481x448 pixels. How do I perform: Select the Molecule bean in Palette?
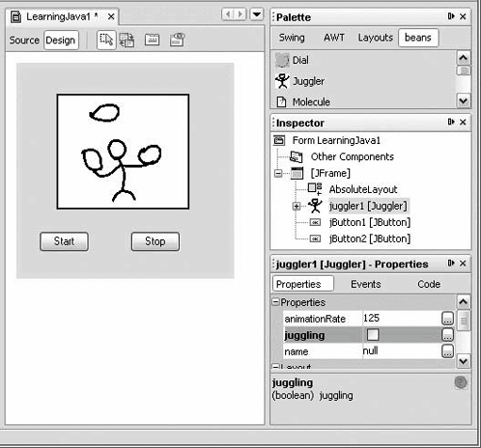tap(303, 102)
